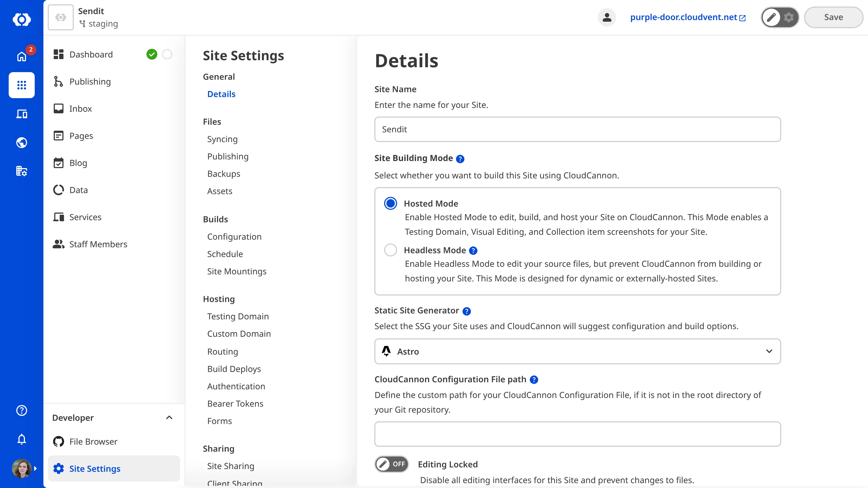The image size is (868, 488).
Task: Go to Bearer Tokens under Hosting
Action: pyautogui.click(x=235, y=404)
